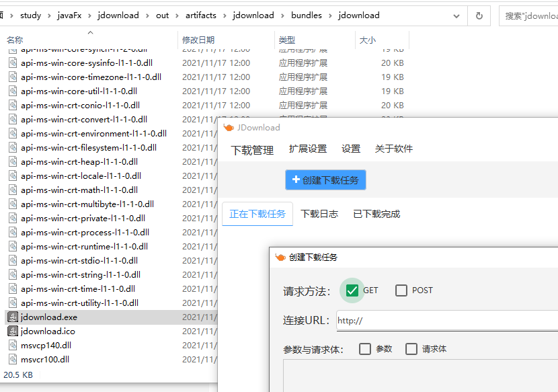Click the msvcp140.dll file icon
This screenshot has width=558, height=392.
[13, 346]
